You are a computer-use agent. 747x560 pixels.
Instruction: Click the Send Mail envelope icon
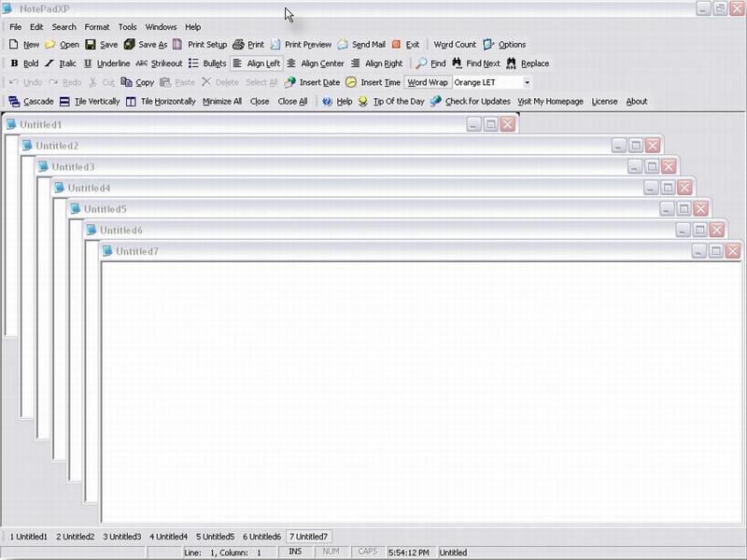(343, 44)
